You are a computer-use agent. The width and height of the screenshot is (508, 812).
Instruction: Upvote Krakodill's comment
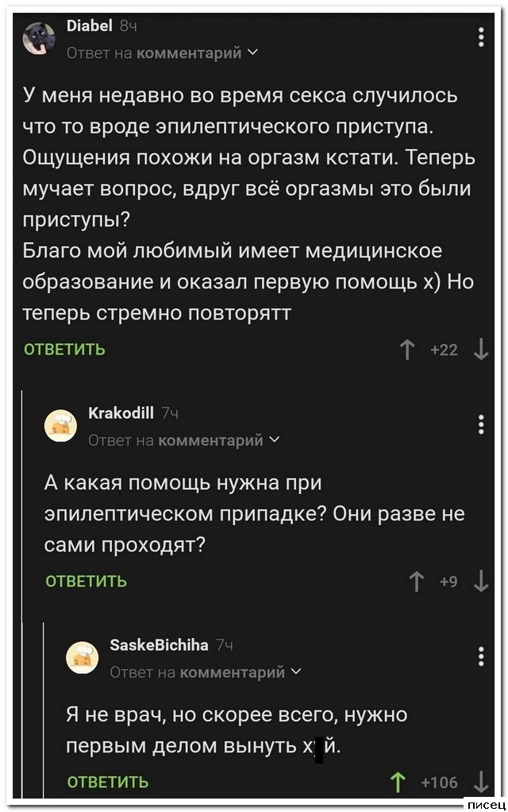click(415, 582)
